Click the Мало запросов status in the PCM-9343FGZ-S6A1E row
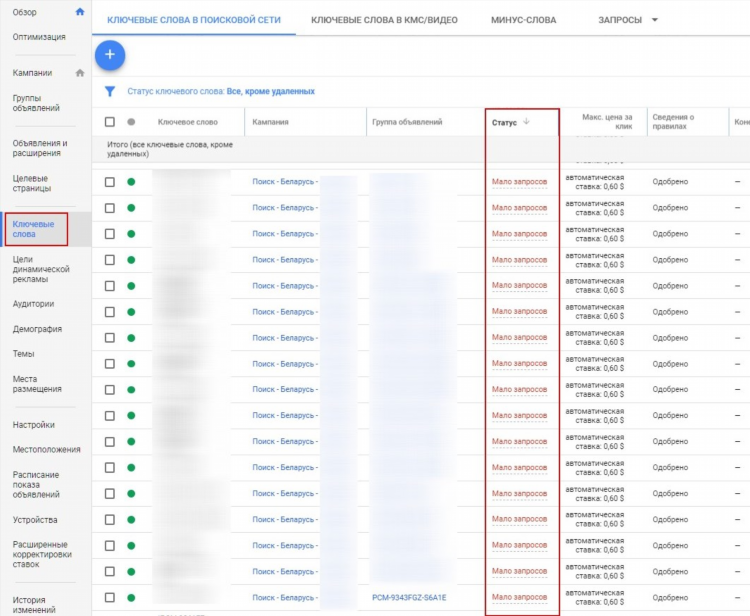The width and height of the screenshot is (750, 616). [x=519, y=597]
